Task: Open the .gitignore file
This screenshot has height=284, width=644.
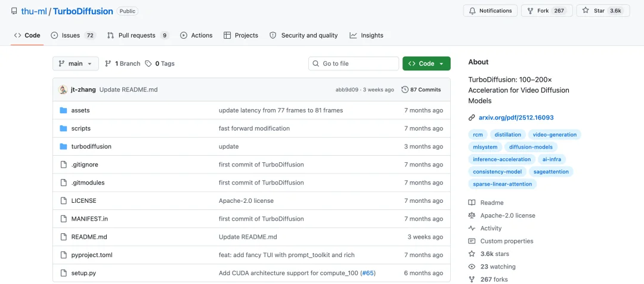Action: (85, 165)
